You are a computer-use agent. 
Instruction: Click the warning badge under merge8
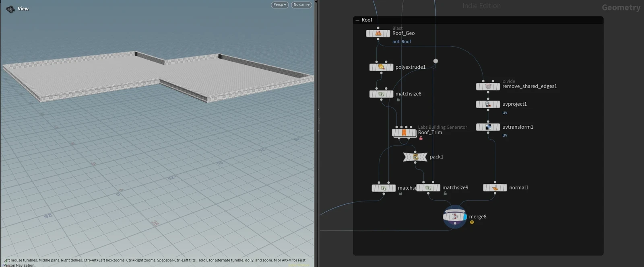tap(472, 222)
